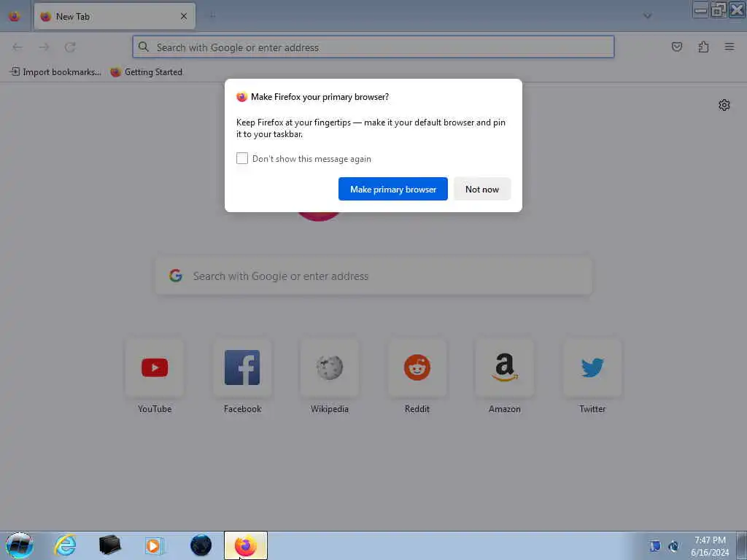
Task: Open the List all tabs chevron
Action: tap(647, 16)
